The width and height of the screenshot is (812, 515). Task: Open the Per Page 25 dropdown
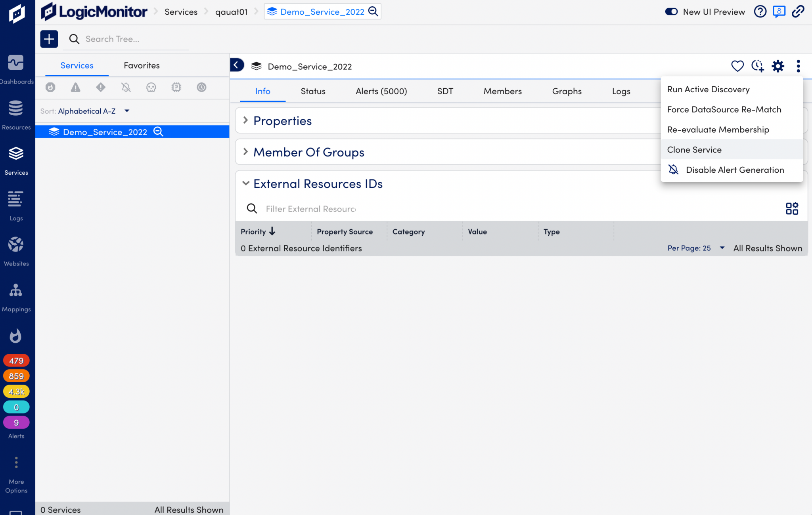[696, 248]
